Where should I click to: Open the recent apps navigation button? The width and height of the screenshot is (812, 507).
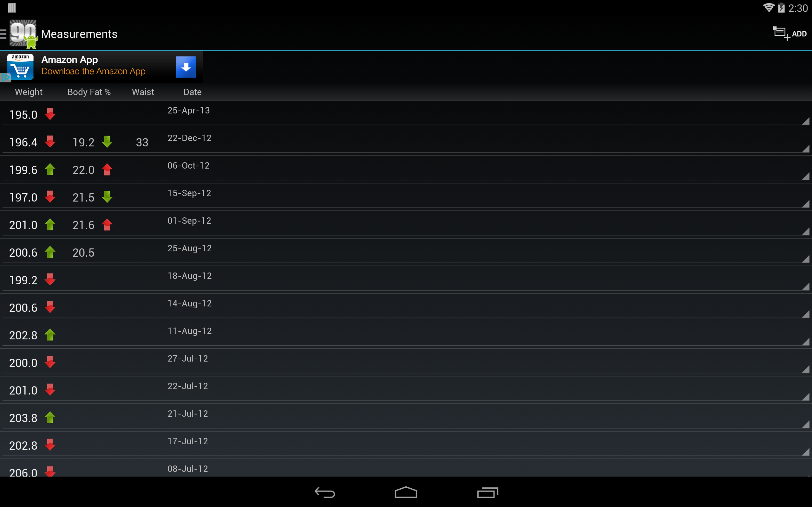pos(488,492)
